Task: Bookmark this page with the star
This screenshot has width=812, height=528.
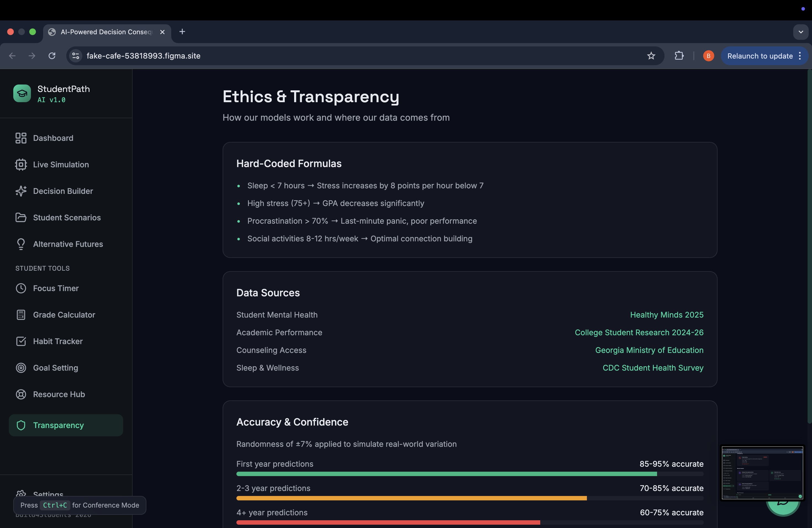Action: click(651, 56)
